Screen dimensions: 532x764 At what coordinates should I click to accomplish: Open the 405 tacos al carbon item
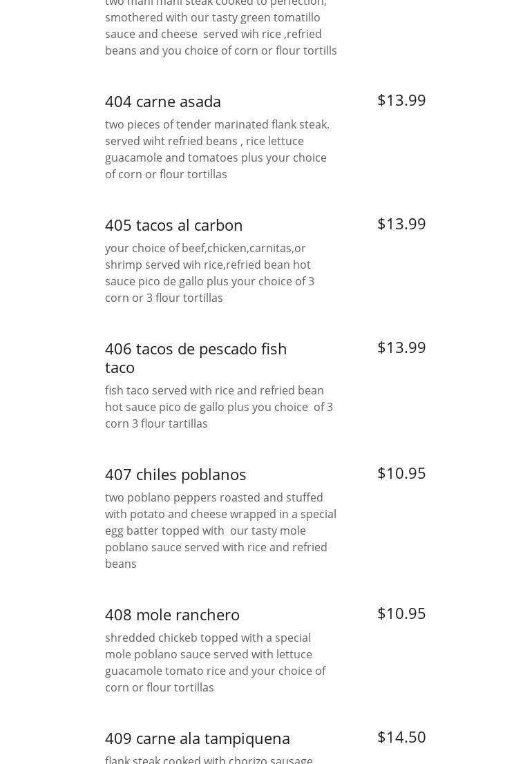(x=174, y=225)
